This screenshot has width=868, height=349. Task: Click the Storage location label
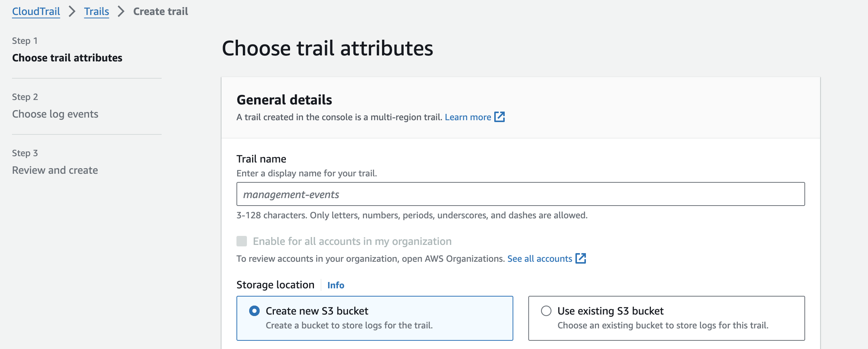click(x=275, y=285)
